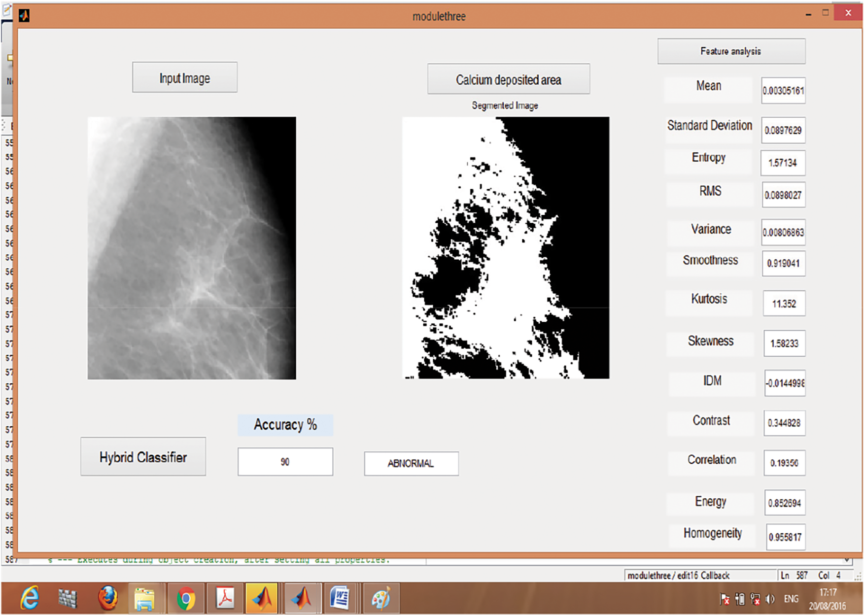Click the ABNORMAL result field
This screenshot has height=616, width=865.
411,463
